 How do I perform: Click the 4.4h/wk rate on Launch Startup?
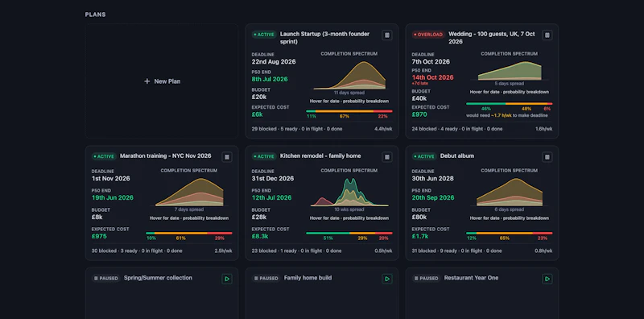[x=383, y=129]
